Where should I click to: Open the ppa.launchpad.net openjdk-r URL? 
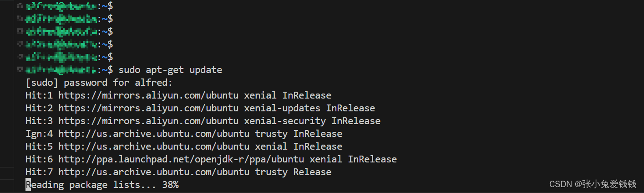coord(181,159)
